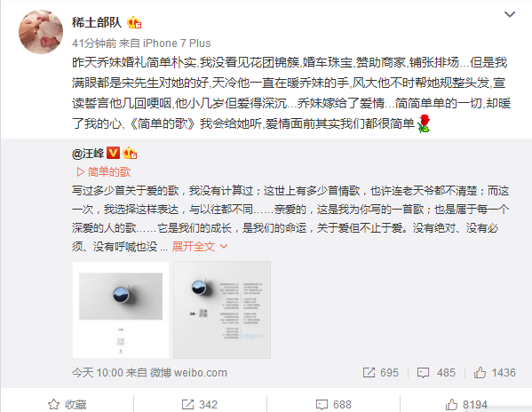
Task: Click the 收藏 favorite star button
Action: [67, 404]
